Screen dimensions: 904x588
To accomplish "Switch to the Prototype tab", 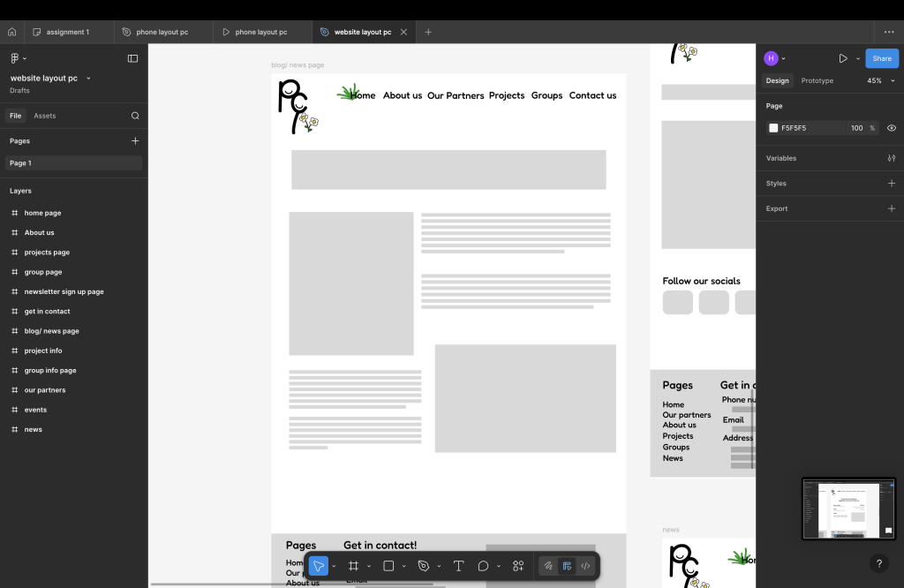I will tap(817, 80).
